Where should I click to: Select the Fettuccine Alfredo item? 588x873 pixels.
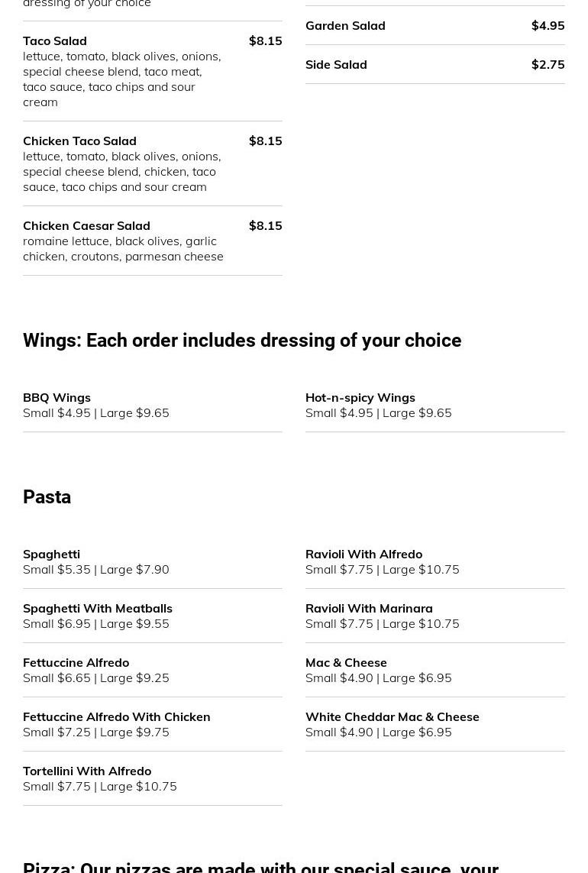76,662
